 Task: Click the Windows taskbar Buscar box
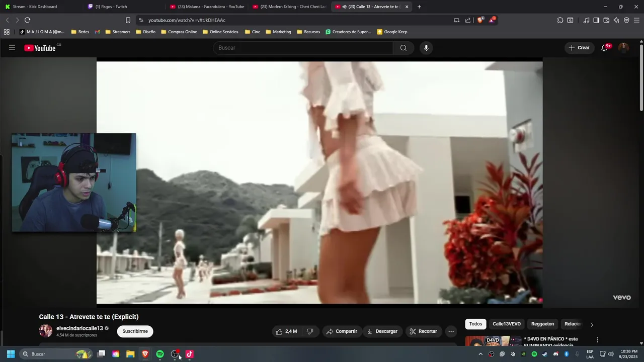55,354
